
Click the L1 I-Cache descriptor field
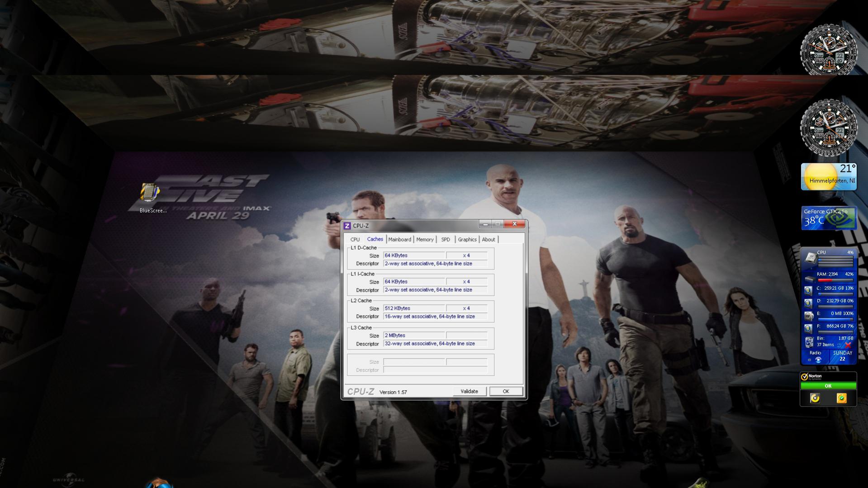click(x=435, y=290)
